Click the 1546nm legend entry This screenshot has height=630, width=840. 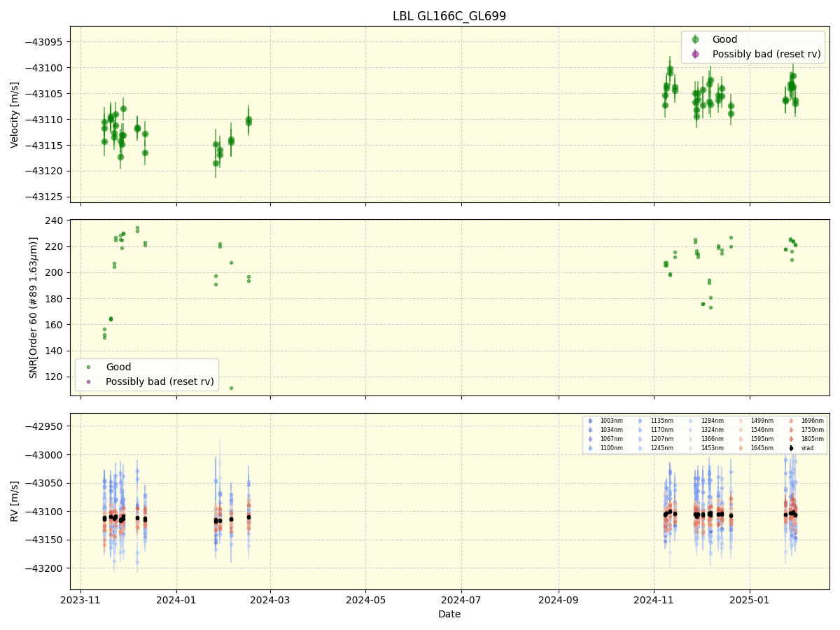pos(762,430)
